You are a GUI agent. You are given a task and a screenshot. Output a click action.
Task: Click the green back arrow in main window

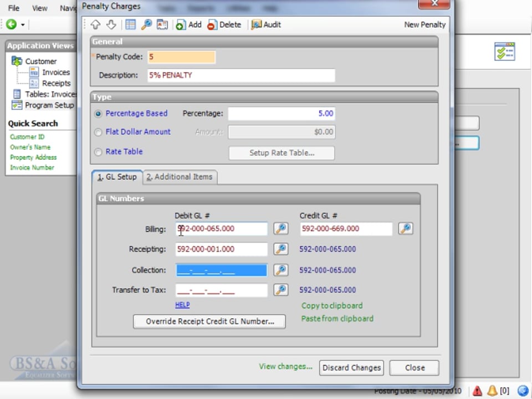coord(11,24)
